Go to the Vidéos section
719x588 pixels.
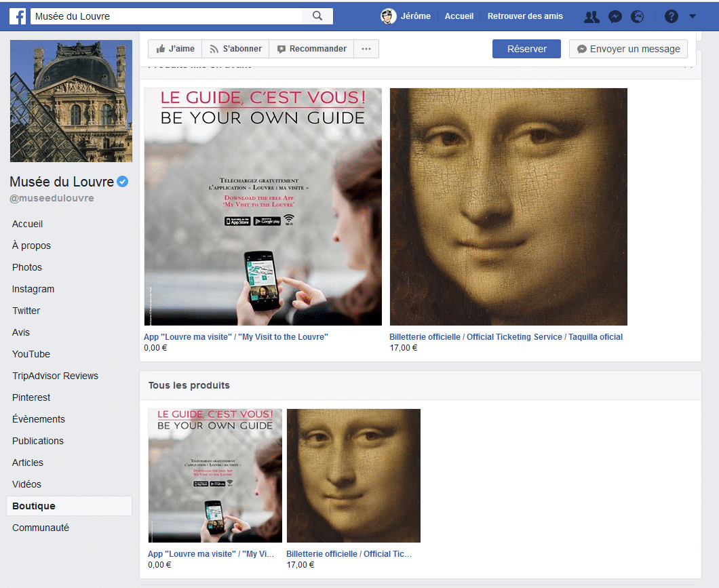point(26,484)
